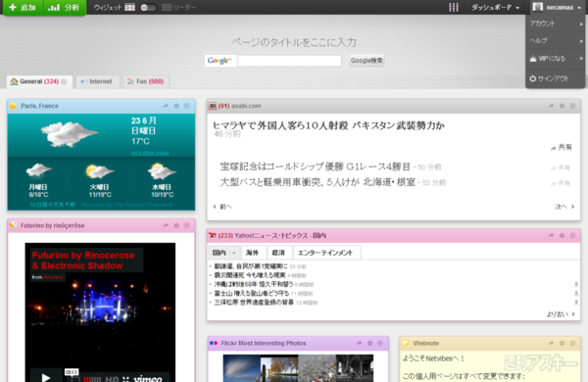588x382 pixels.
Task: Open settings of asahi.com widget
Action: click(x=562, y=106)
